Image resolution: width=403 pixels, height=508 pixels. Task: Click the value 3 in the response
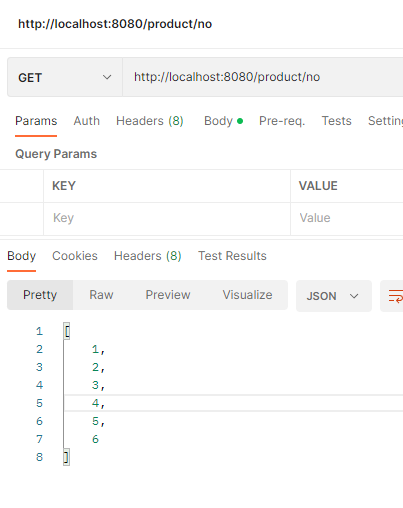click(x=95, y=385)
